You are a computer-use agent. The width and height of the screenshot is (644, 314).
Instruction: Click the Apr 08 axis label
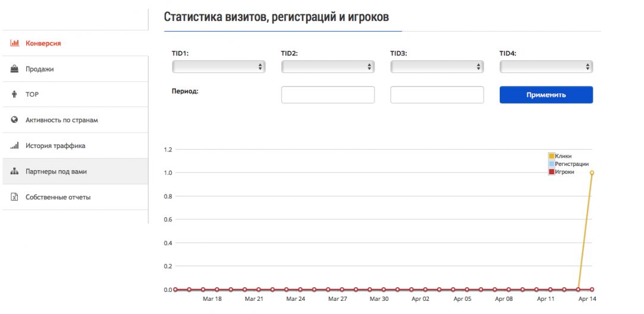(504, 299)
